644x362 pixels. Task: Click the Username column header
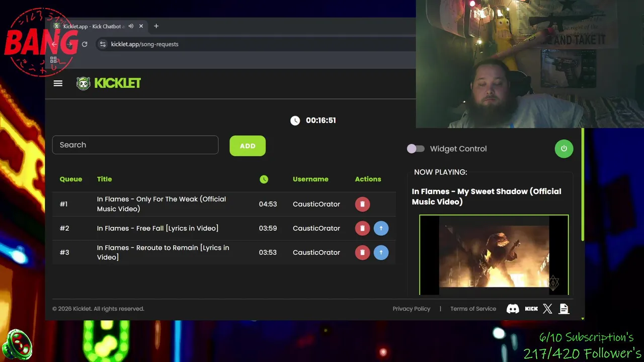pos(310,179)
